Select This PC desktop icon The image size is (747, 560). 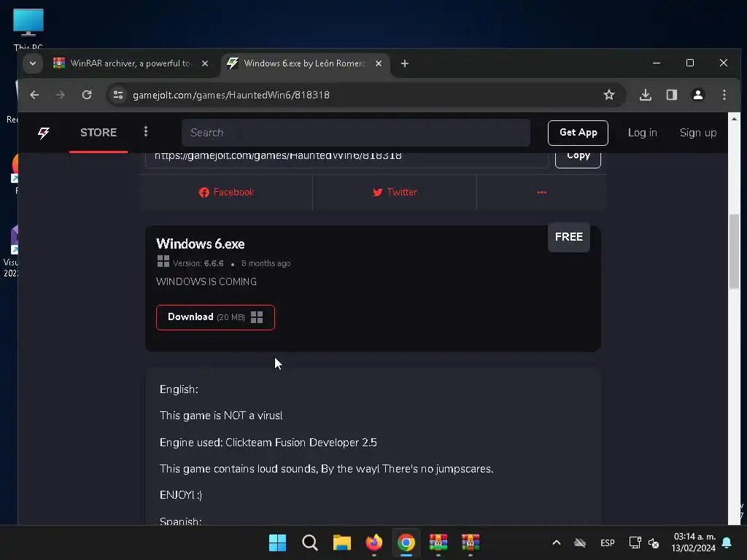28,28
